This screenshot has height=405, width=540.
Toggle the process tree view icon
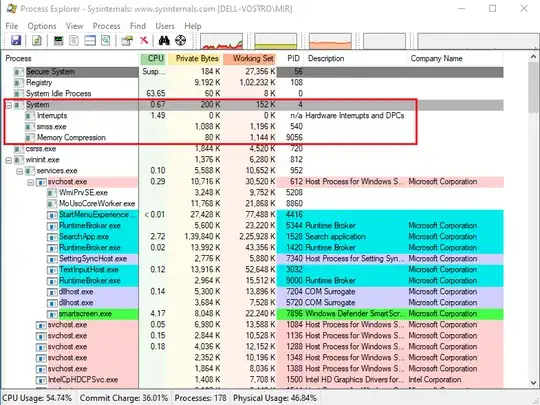[x=74, y=41]
